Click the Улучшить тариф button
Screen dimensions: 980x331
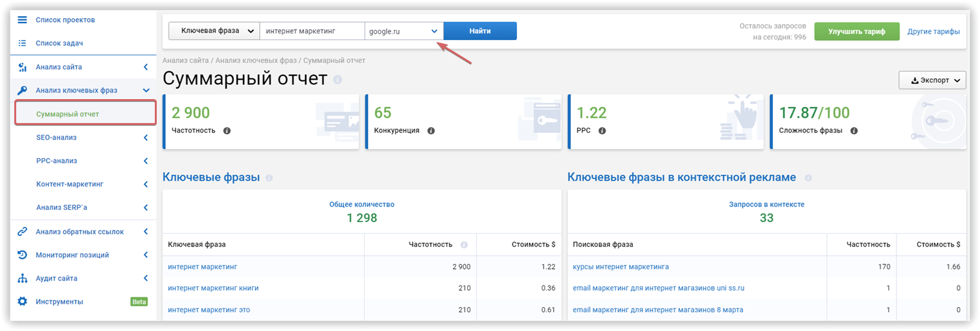click(x=857, y=32)
